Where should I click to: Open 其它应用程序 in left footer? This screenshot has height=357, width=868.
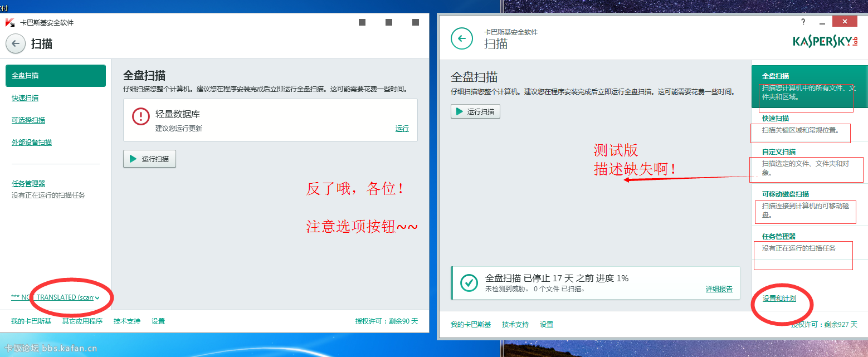(x=82, y=321)
